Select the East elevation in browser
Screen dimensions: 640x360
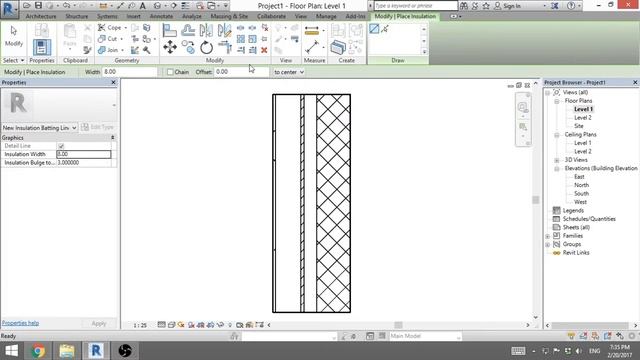click(579, 177)
